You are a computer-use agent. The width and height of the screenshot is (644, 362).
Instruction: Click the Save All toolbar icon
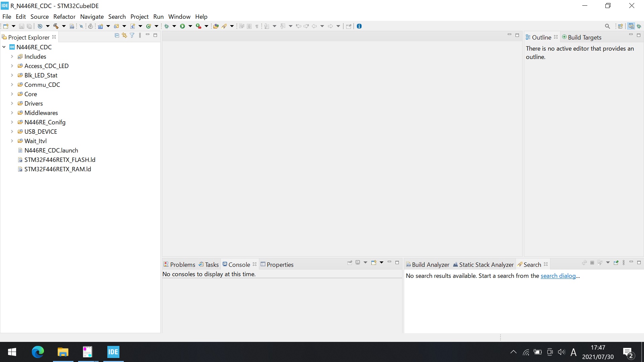click(30, 26)
